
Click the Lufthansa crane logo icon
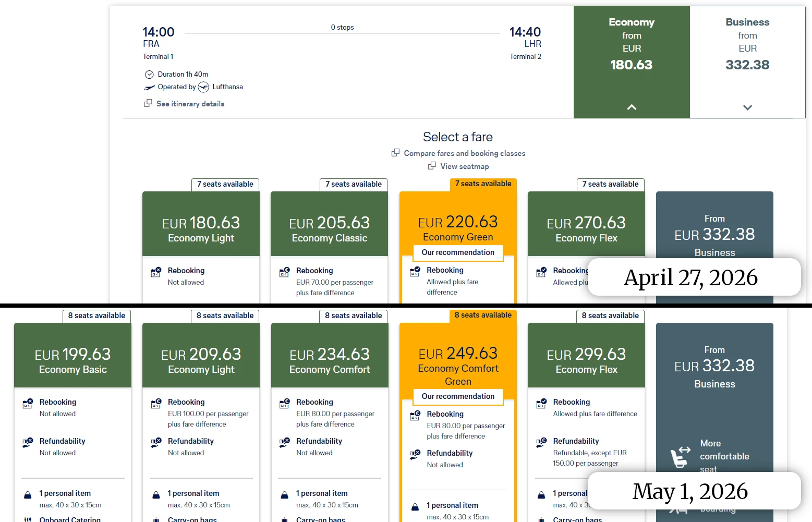[x=203, y=87]
